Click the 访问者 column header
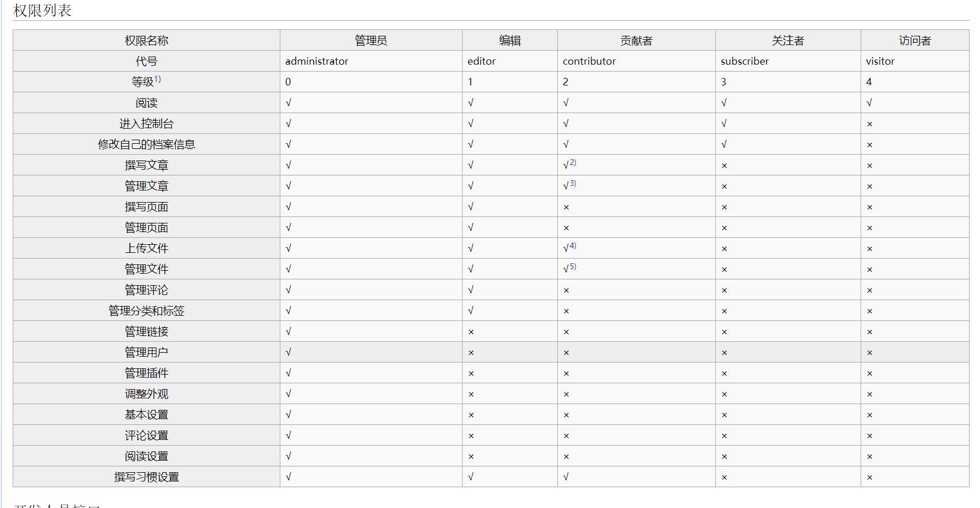The image size is (980, 508). tap(915, 40)
